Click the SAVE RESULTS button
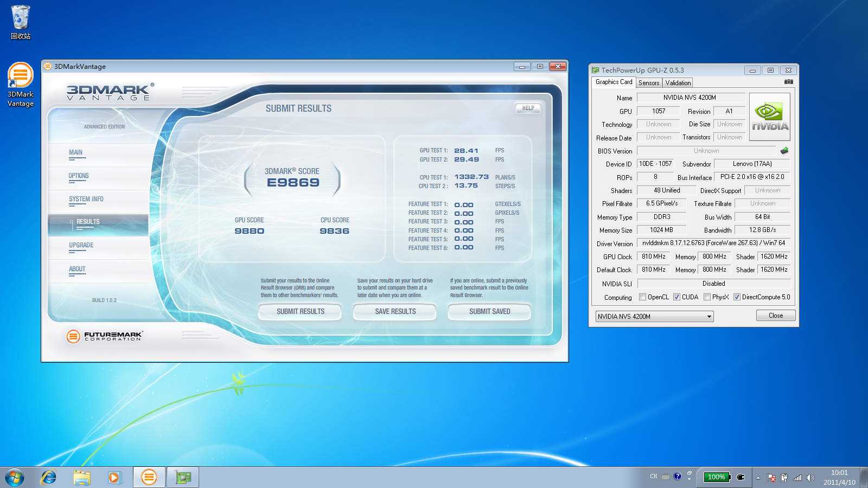Screen dimensions: 868x488 (395, 312)
